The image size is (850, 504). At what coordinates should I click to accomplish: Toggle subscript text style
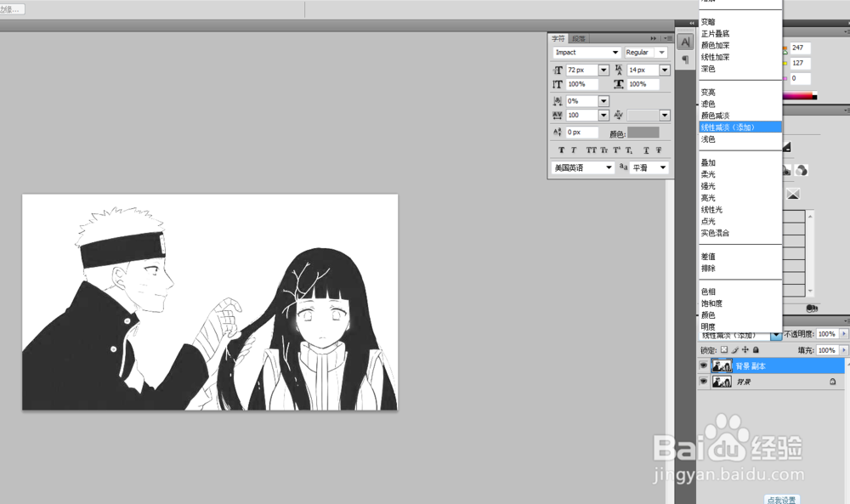[629, 150]
